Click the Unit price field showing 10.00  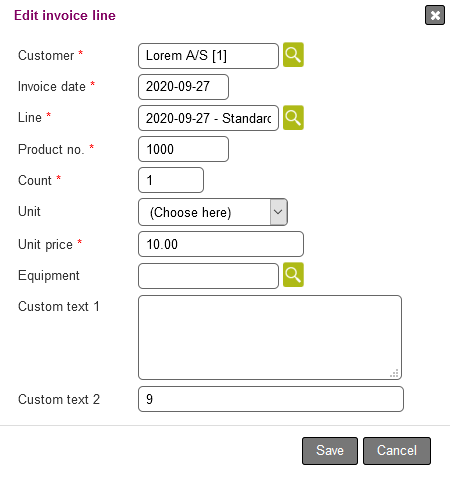tap(221, 244)
